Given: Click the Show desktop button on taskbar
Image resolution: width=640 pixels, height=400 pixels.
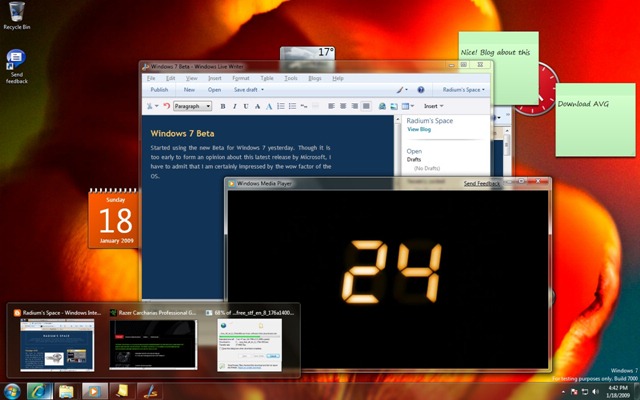Looking at the screenshot, I should pyautogui.click(x=637, y=391).
